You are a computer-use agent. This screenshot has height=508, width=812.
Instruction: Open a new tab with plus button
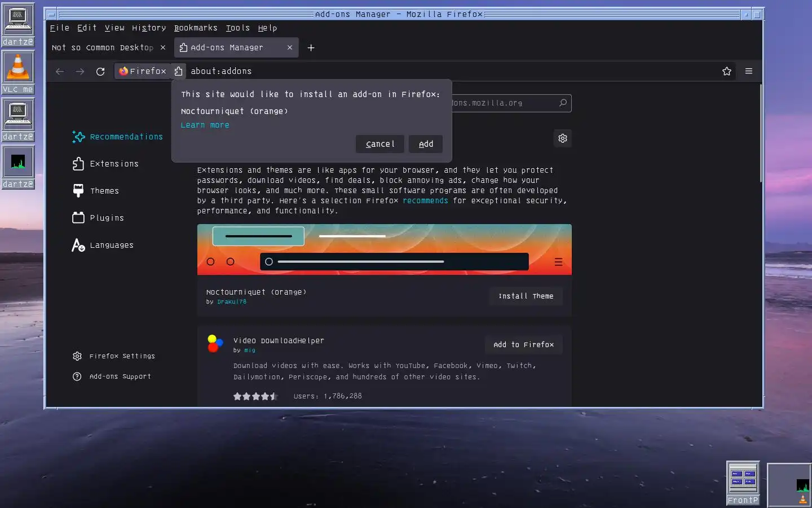311,48
